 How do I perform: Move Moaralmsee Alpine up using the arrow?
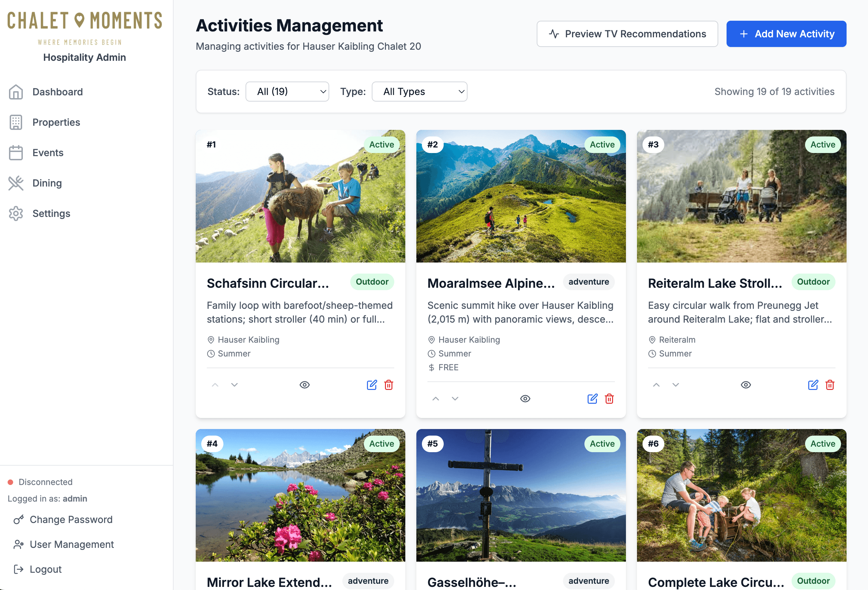[435, 399]
